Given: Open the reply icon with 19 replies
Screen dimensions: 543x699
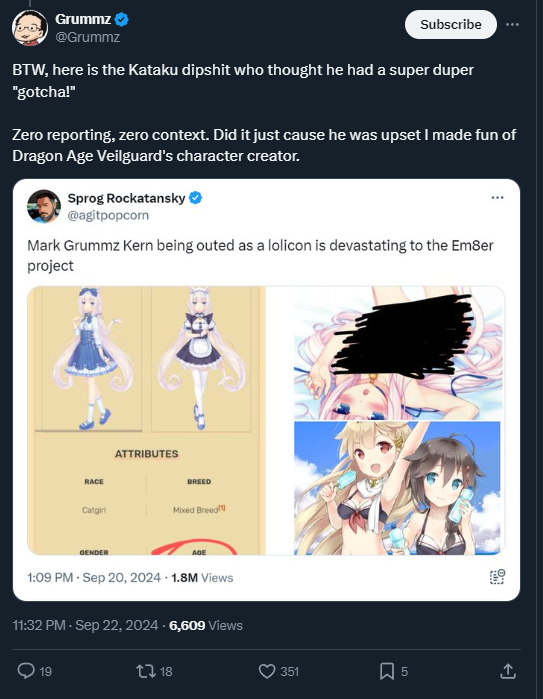Looking at the screenshot, I should [x=26, y=671].
